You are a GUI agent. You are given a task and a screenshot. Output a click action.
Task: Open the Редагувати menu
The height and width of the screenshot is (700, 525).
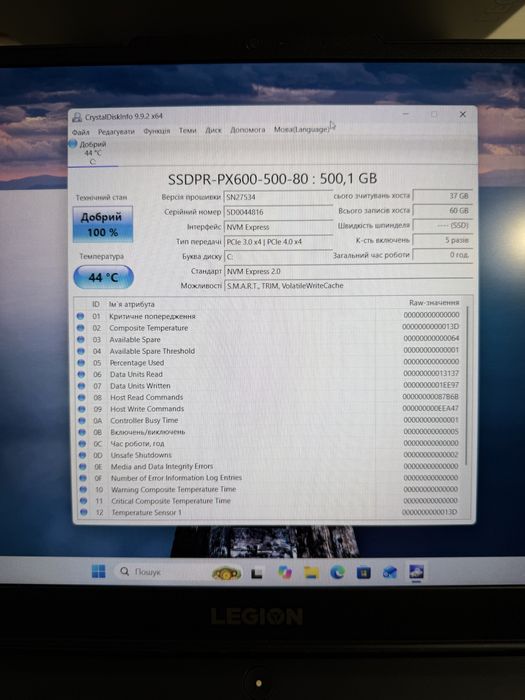pos(116,131)
